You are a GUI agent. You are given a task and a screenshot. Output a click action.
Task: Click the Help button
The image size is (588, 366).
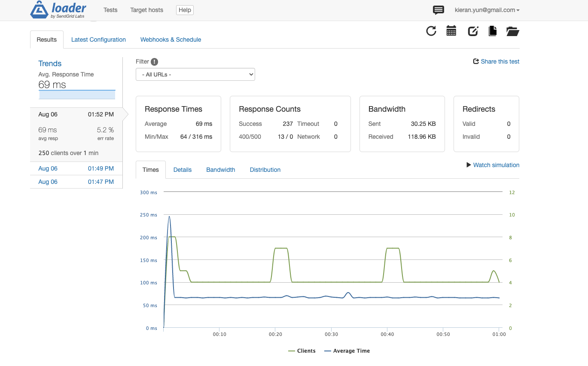point(185,10)
